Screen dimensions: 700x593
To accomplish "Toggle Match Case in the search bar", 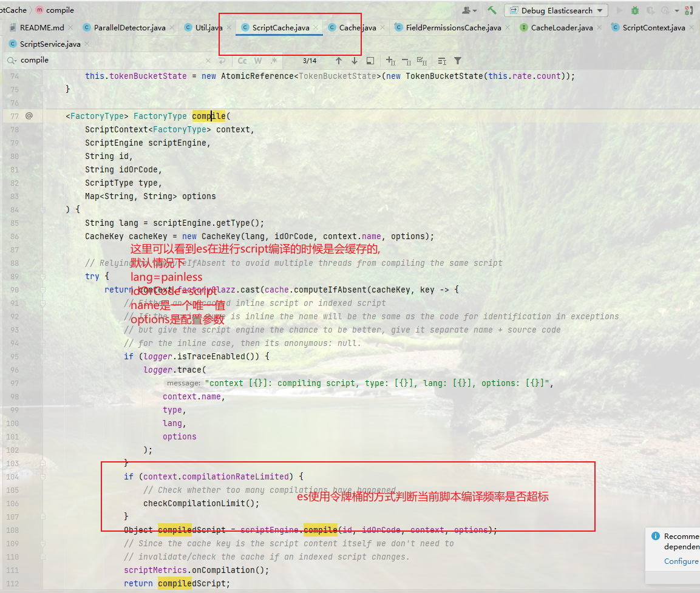I will click(242, 61).
